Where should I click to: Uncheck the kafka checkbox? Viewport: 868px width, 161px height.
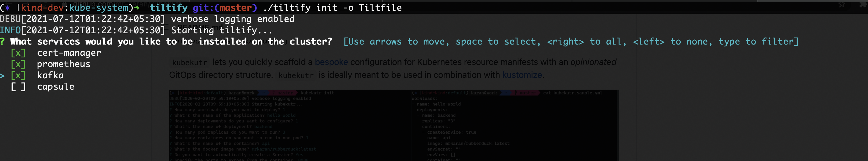(x=18, y=75)
